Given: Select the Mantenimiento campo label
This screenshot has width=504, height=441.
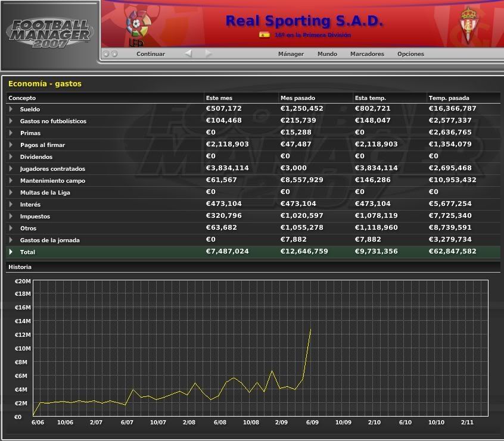Looking at the screenshot, I should [52, 180].
